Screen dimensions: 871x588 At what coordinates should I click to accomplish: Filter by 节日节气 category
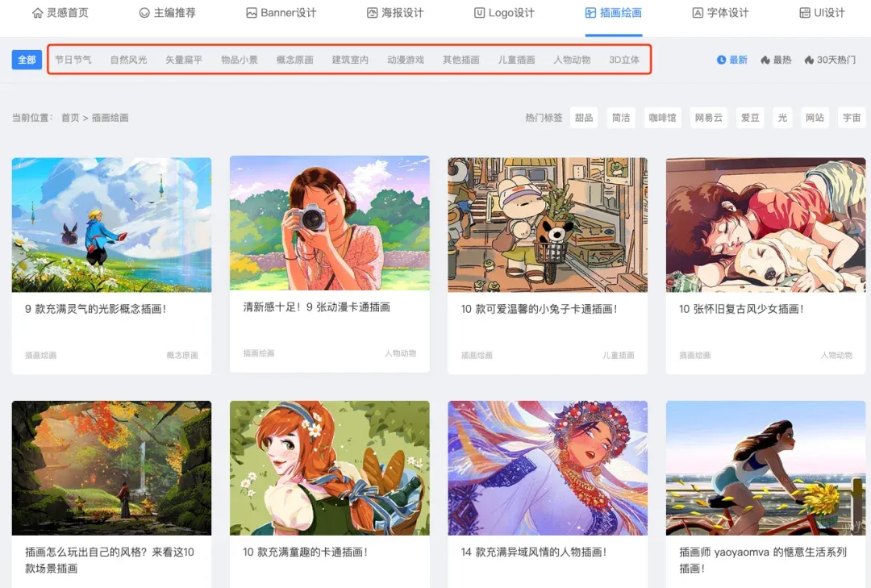coord(73,60)
